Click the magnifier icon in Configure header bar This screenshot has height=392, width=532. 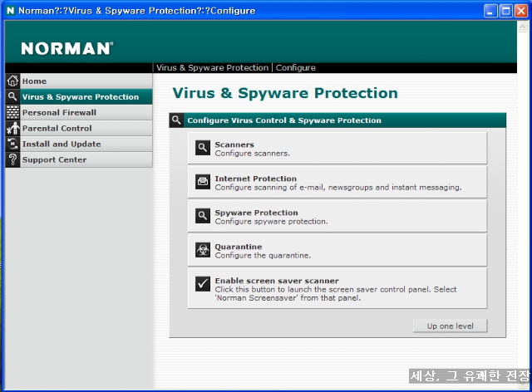176,120
